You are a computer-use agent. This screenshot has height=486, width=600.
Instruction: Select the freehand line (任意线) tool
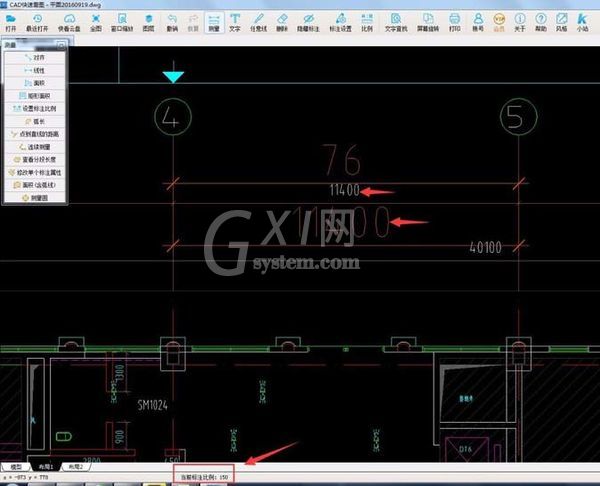pos(258,23)
